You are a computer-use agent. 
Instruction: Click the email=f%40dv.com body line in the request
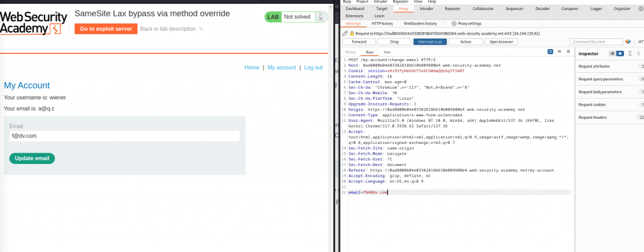pyautogui.click(x=368, y=192)
